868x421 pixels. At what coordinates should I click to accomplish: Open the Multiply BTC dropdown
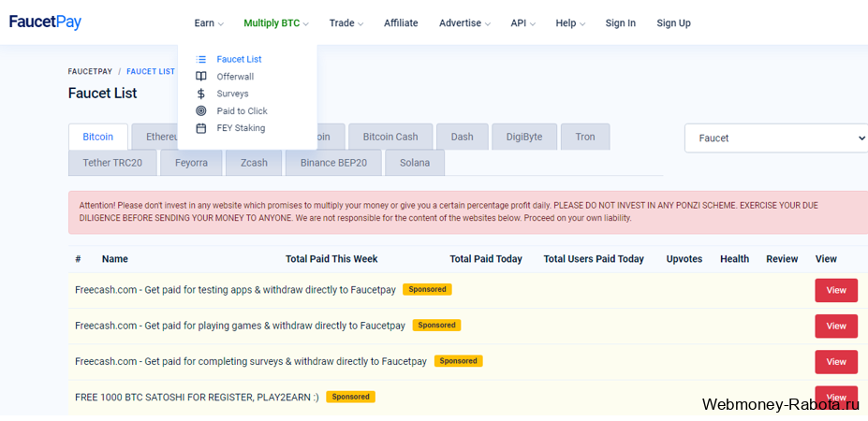pyautogui.click(x=276, y=23)
